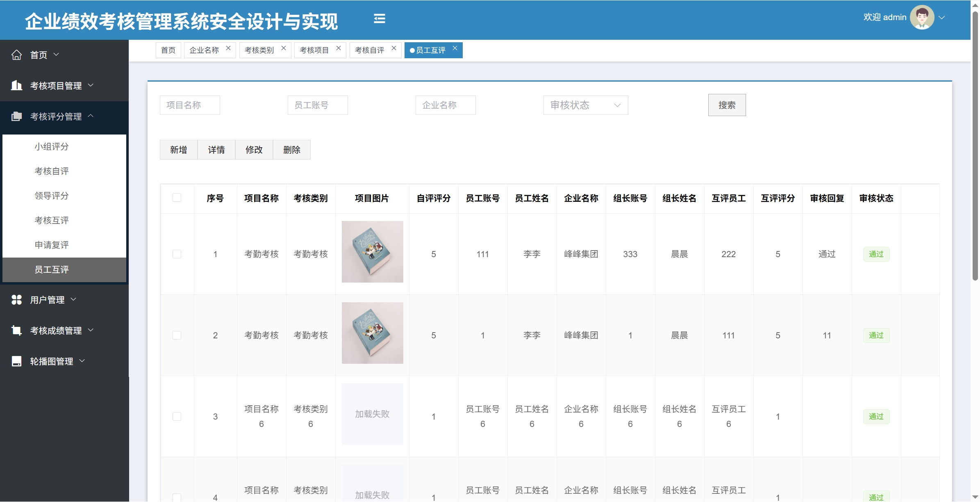Check the row 4 checkbox

click(x=177, y=497)
